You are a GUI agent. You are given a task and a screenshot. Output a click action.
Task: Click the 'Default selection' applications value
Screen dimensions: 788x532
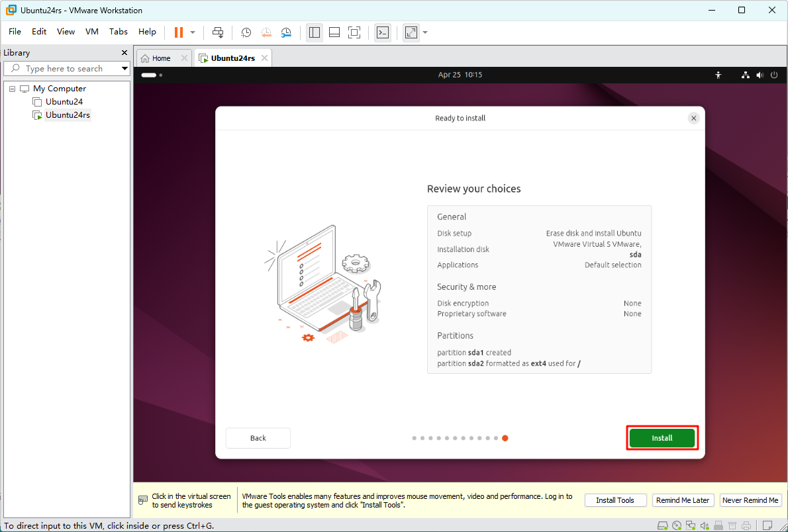613,265
